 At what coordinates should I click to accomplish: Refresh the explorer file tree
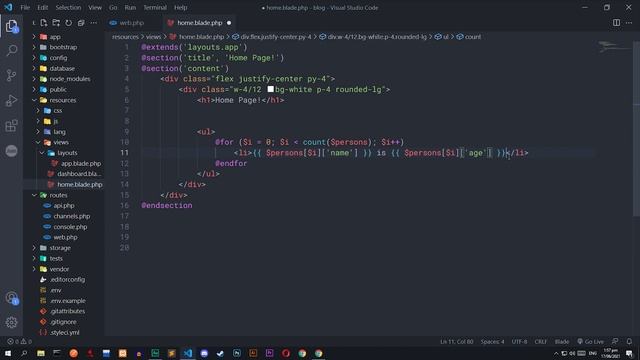pyautogui.click(x=69, y=23)
